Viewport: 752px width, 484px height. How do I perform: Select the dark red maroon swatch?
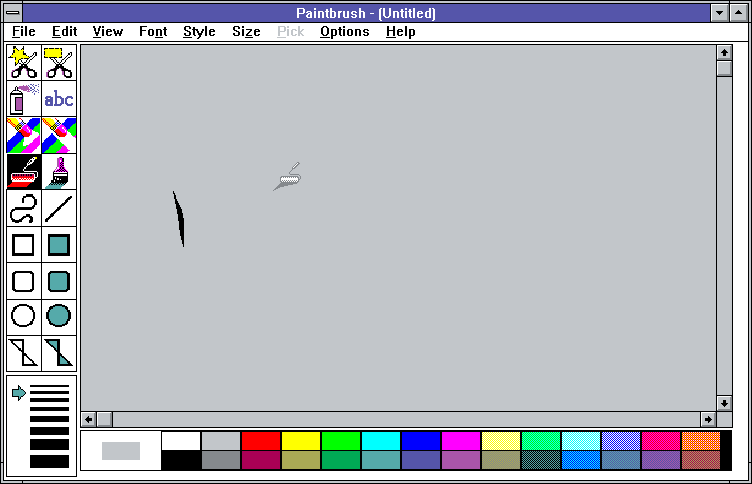261,460
